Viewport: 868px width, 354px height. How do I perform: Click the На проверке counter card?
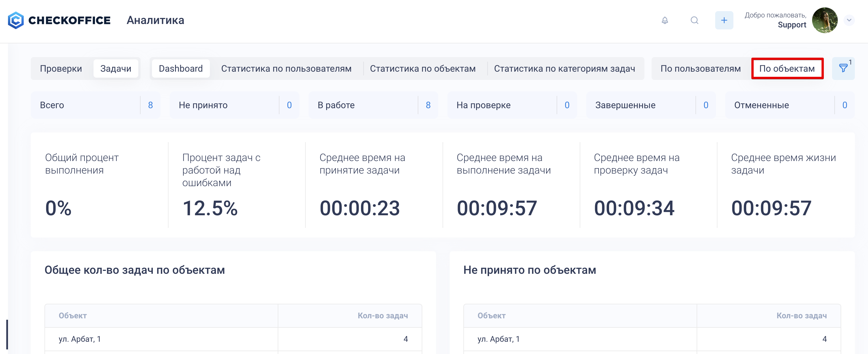[512, 105]
